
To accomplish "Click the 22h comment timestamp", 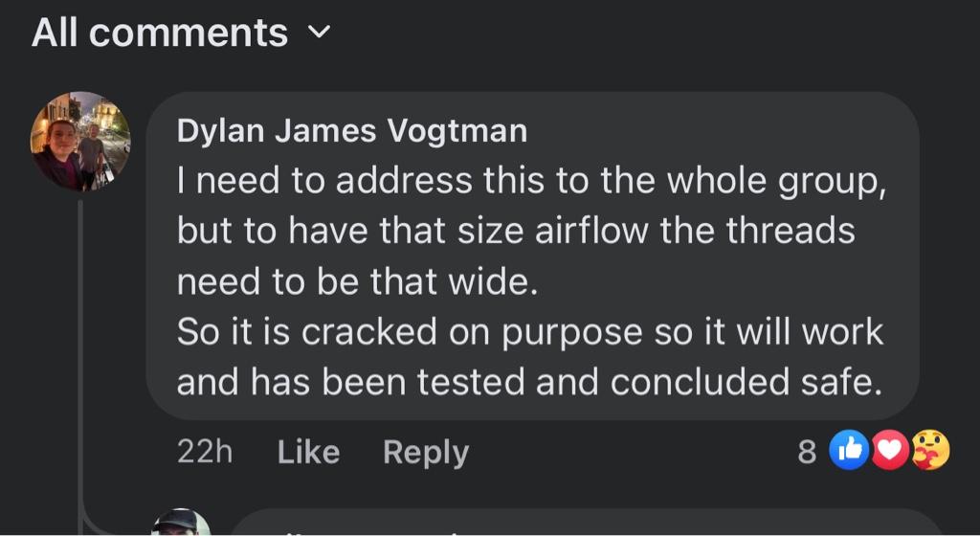I will 204,452.
